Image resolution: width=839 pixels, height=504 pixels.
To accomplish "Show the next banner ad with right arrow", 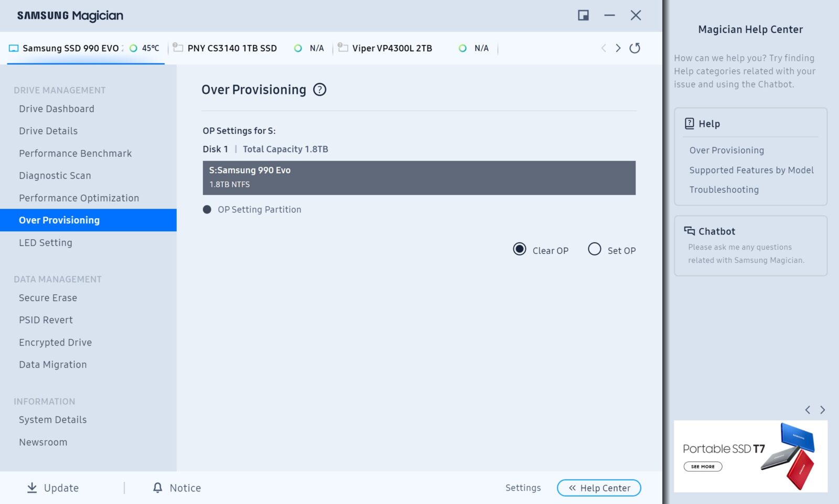I will (x=822, y=410).
